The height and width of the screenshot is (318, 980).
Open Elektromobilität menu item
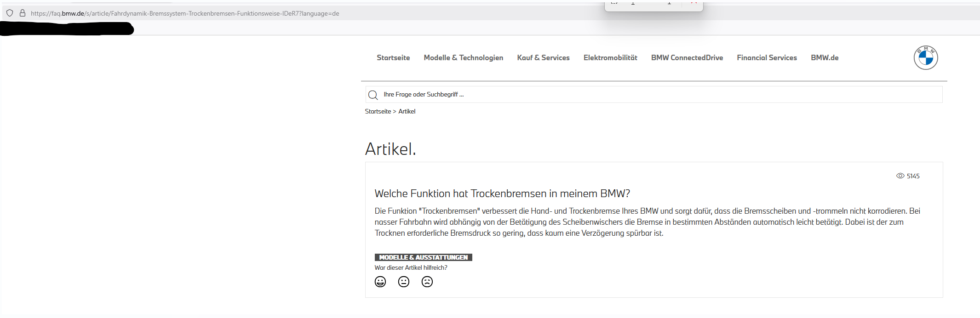610,58
